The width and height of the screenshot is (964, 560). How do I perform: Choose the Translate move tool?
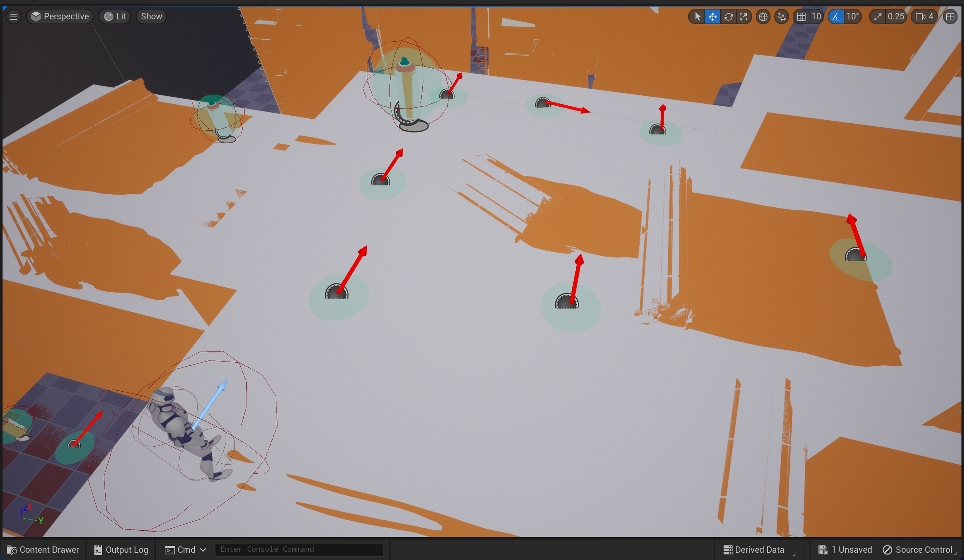(713, 17)
